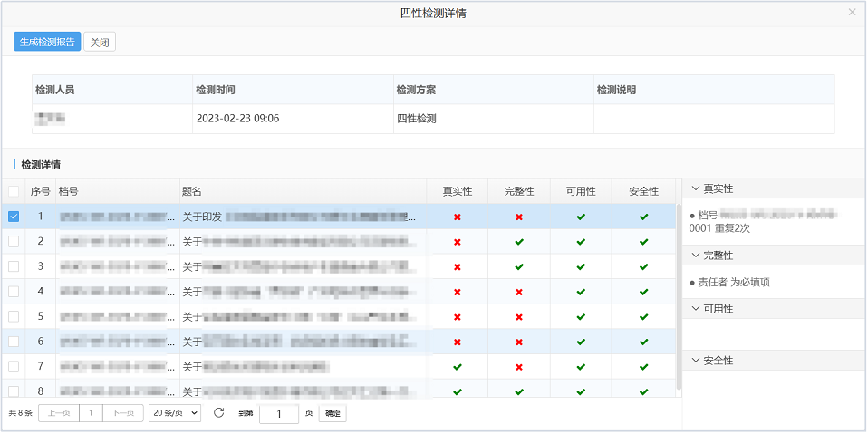This screenshot has height=434, width=868.
Task: Click green check in row 5 安全性 column
Action: 643,316
